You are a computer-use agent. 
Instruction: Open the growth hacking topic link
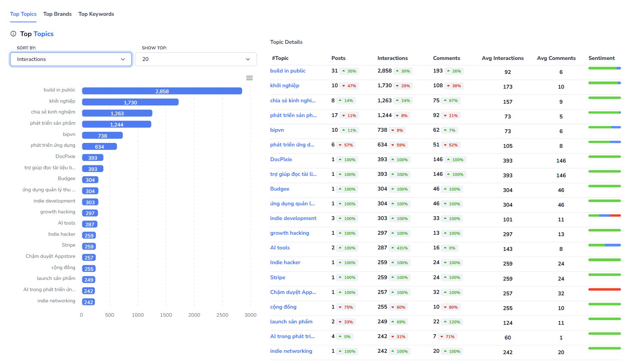click(289, 233)
